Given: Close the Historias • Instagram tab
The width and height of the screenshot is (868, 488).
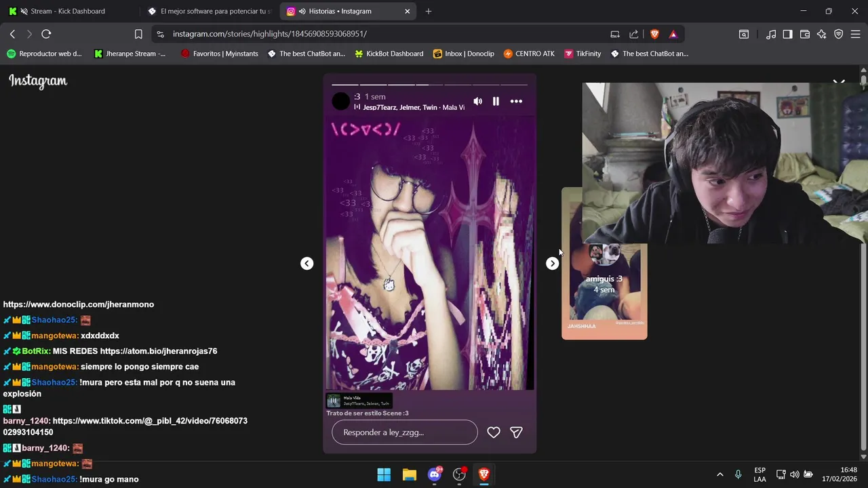Looking at the screenshot, I should coord(408,12).
